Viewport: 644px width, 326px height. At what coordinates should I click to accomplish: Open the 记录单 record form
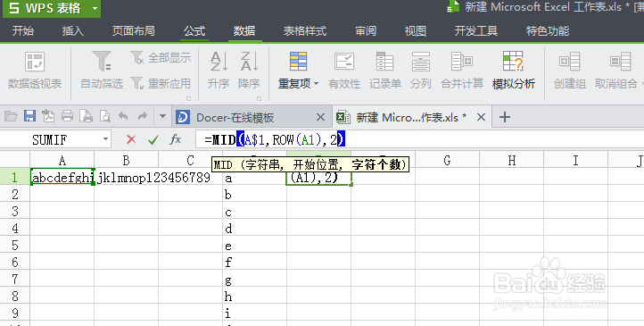pyautogui.click(x=384, y=71)
